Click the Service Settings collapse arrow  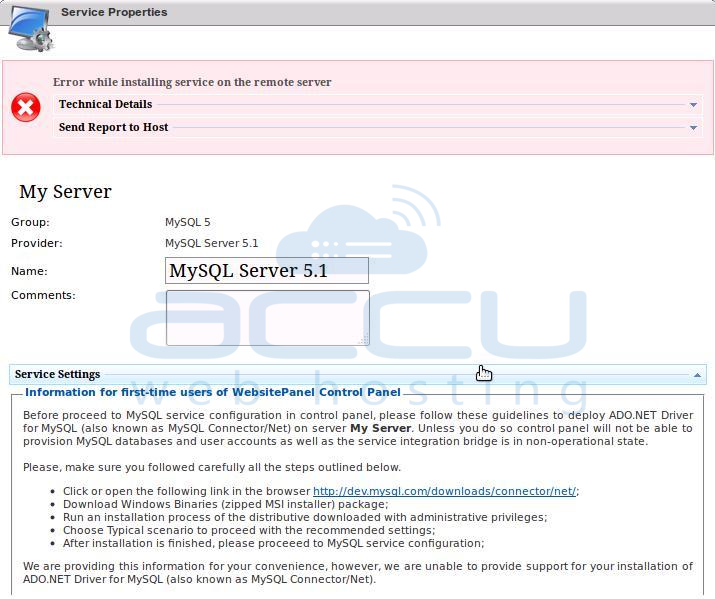click(697, 375)
